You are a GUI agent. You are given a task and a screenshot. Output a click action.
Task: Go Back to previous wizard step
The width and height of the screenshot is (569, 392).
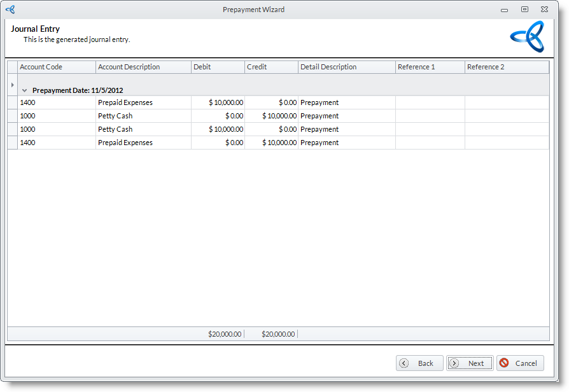point(419,363)
